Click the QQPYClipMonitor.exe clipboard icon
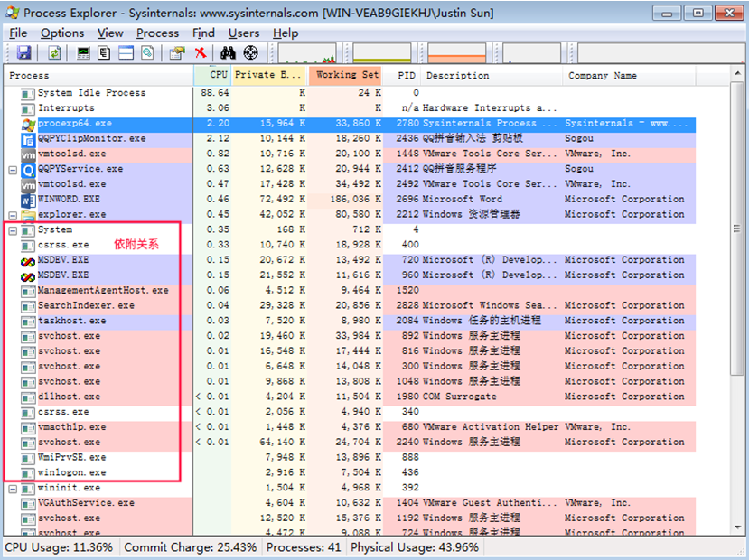Image resolution: width=749 pixels, height=560 pixels. (x=28, y=139)
